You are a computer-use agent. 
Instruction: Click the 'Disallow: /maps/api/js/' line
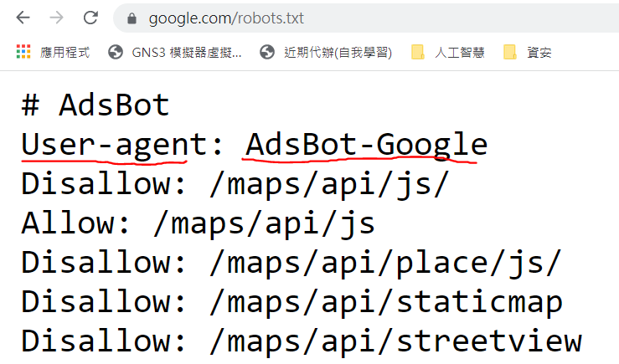pos(235,185)
